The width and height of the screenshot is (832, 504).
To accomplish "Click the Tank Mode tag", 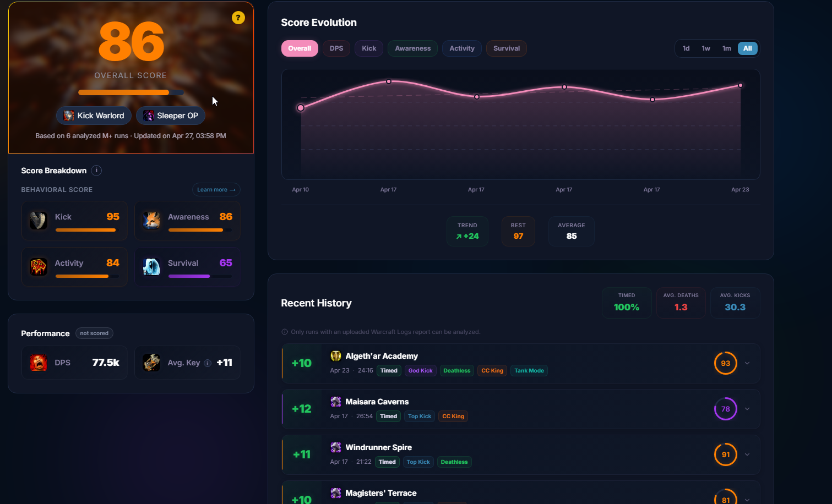I will pos(529,371).
